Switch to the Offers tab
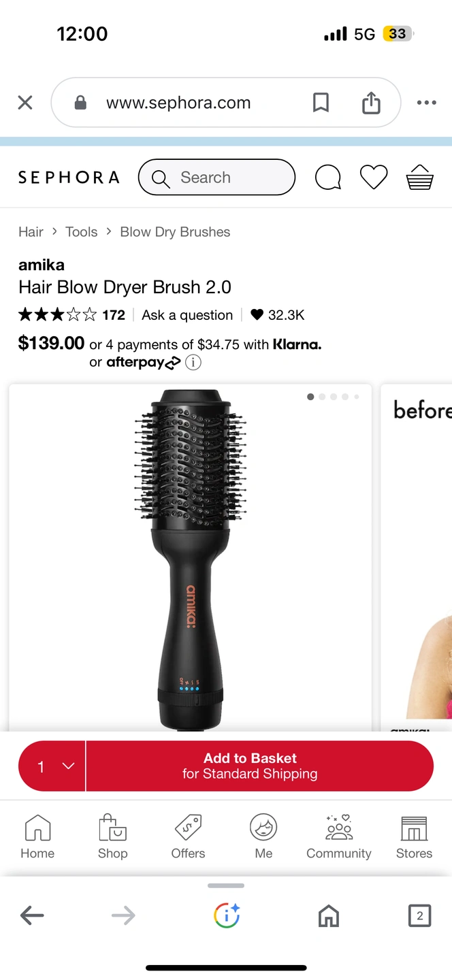The height and width of the screenshot is (980, 452). click(188, 837)
